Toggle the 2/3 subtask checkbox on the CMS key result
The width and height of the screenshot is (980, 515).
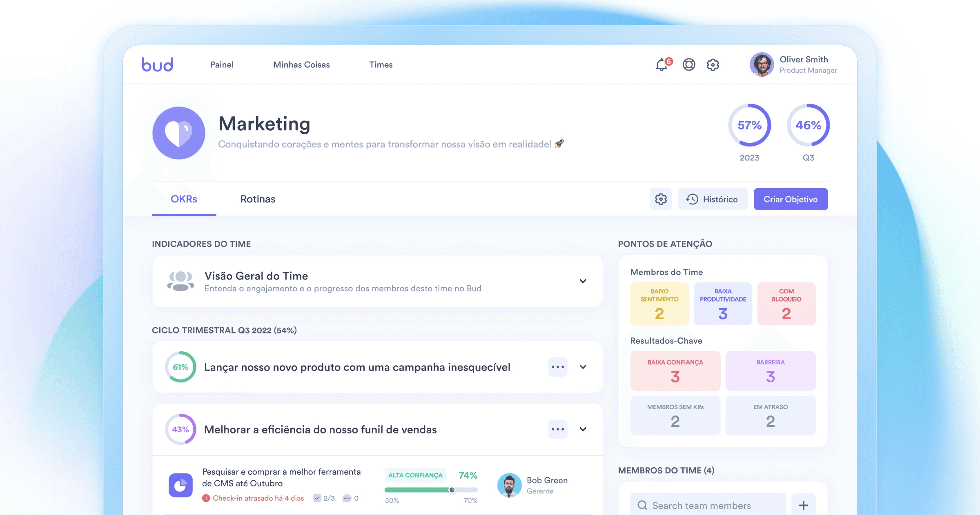click(317, 498)
